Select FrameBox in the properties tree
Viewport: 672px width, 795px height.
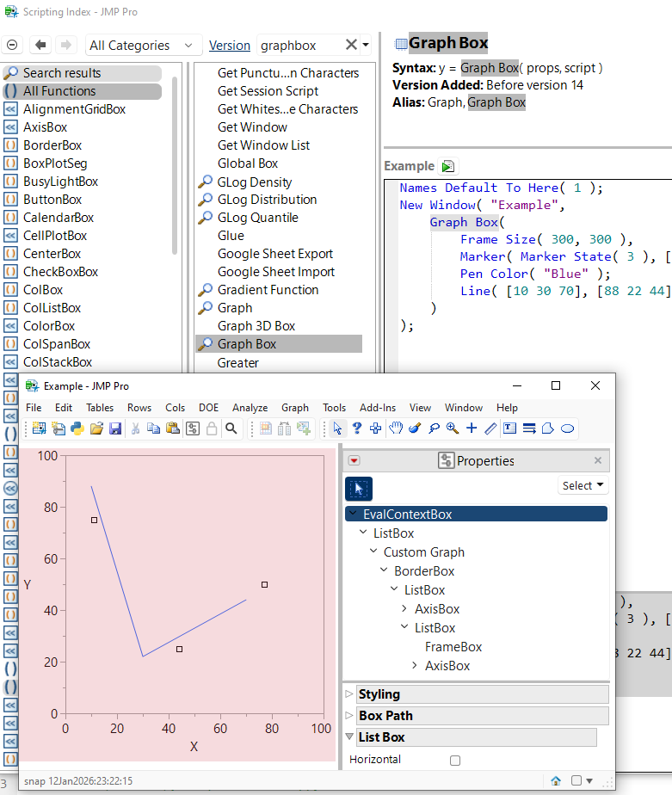coord(453,647)
